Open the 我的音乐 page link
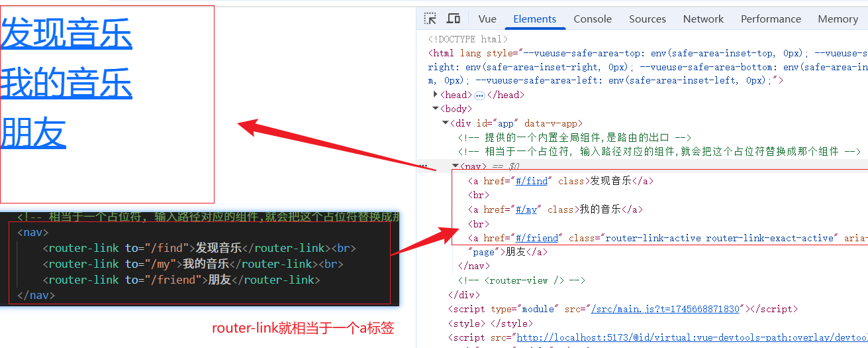The image size is (868, 348). (x=66, y=83)
